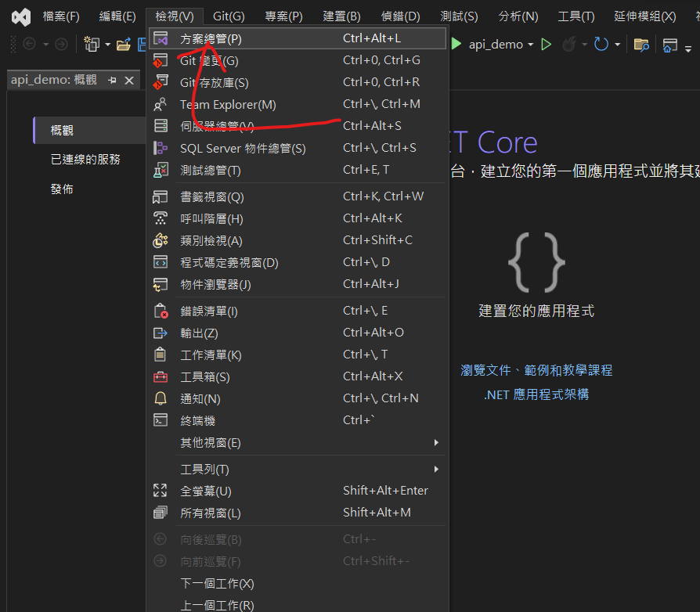This screenshot has height=612, width=700.
Task: Open the 建置(B) Build menu
Action: click(341, 16)
